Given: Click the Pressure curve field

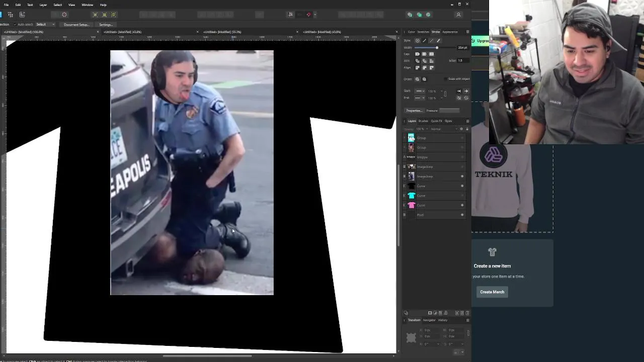Looking at the screenshot, I should click(x=449, y=111).
